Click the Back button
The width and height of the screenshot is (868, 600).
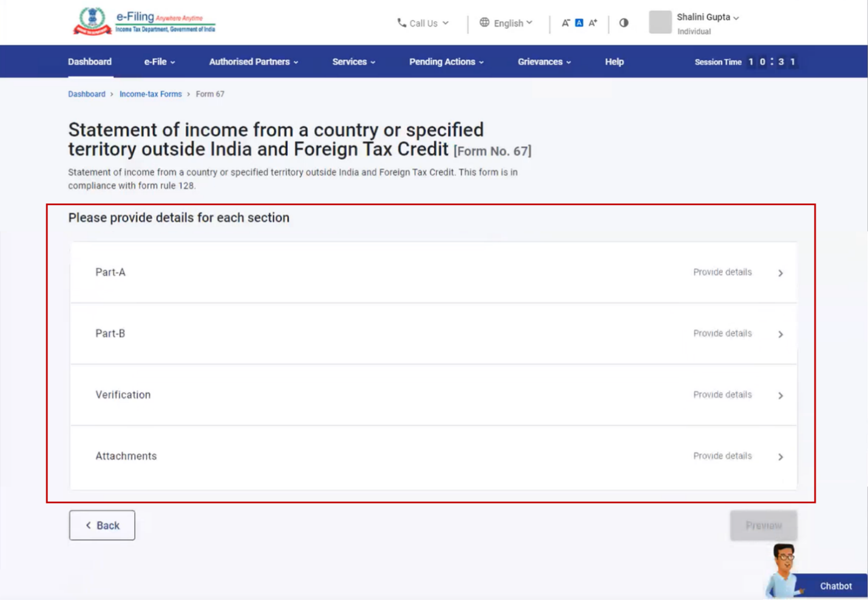[101, 525]
